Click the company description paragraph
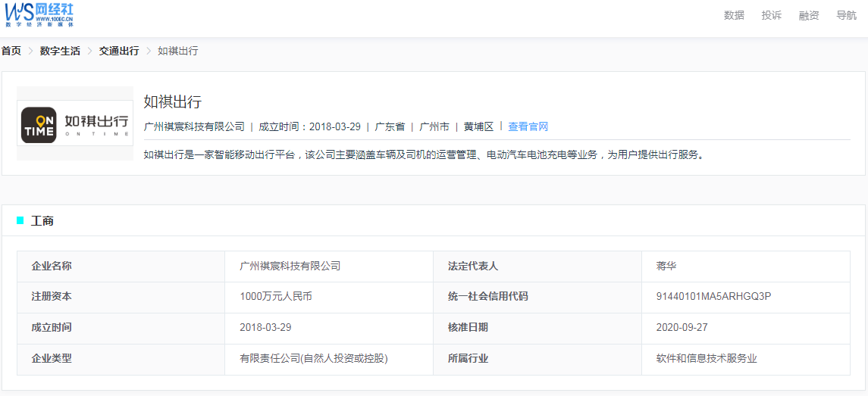 pos(424,155)
